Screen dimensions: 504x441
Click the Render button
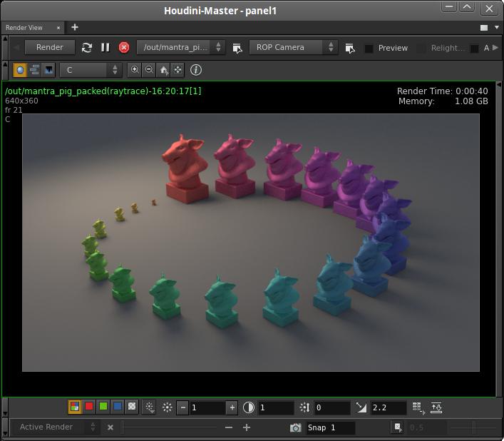click(50, 47)
